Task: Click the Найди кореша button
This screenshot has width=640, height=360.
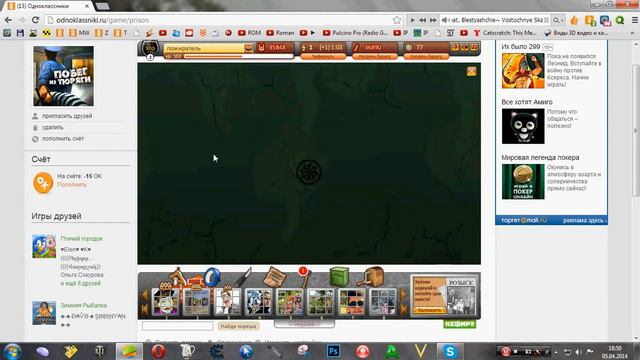Action: point(238,326)
